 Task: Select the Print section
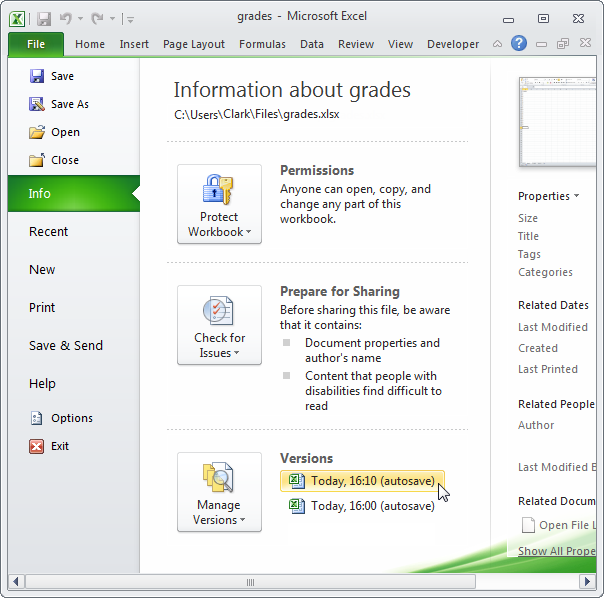(x=42, y=307)
